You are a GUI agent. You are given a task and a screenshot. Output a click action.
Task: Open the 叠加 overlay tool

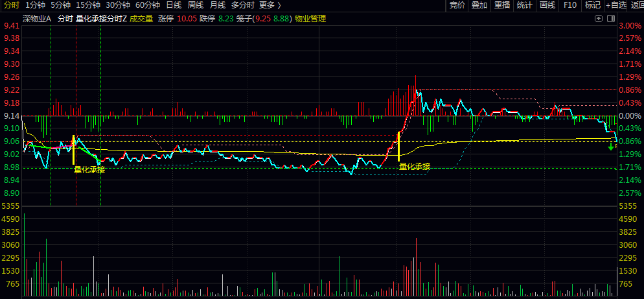pos(479,5)
